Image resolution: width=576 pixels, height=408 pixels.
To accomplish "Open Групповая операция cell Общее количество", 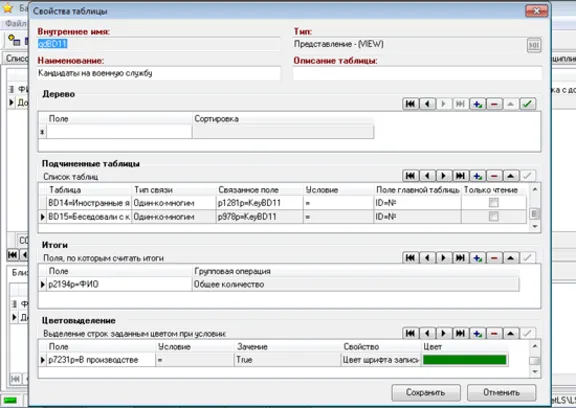I will click(x=355, y=284).
